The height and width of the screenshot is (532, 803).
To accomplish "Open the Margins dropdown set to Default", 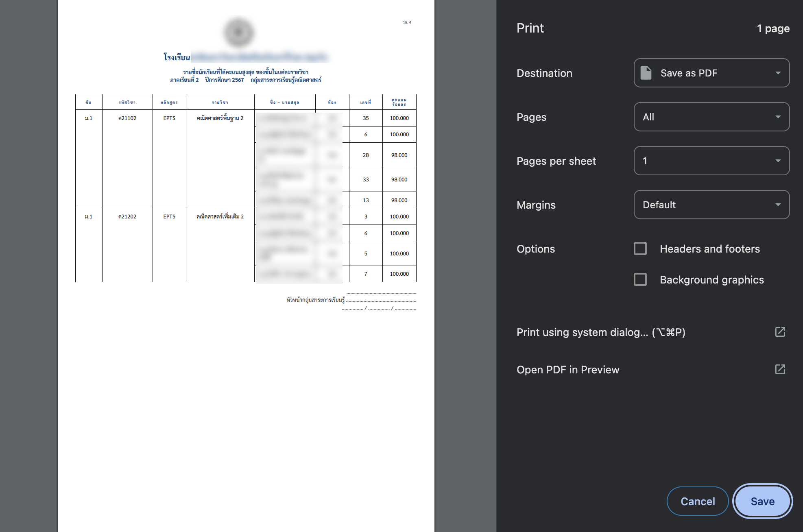I will click(x=711, y=205).
